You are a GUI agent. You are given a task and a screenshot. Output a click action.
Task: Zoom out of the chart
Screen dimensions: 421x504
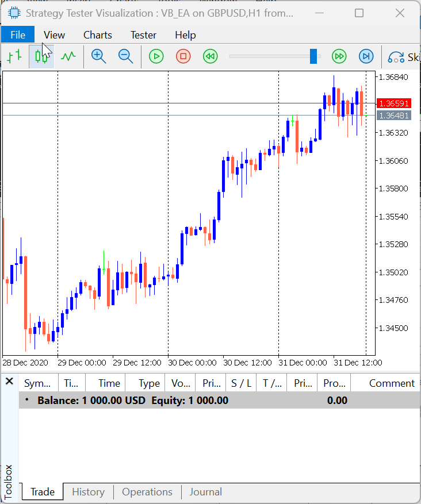coord(125,56)
